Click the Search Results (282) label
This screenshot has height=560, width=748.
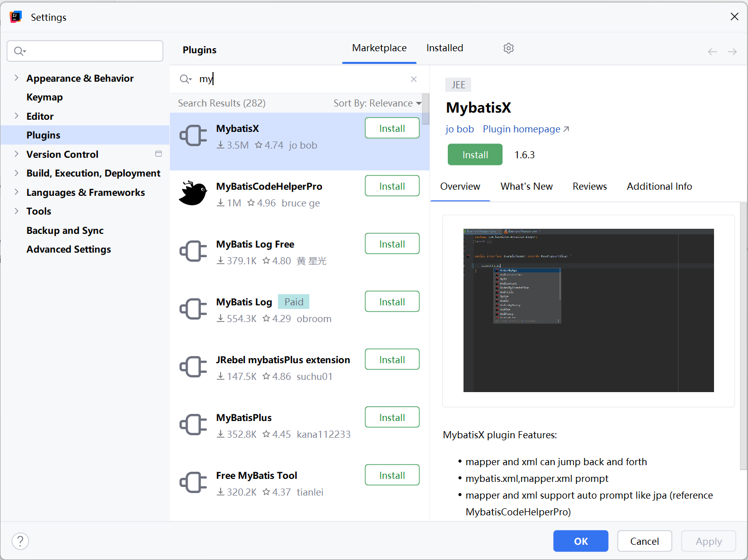click(x=222, y=103)
